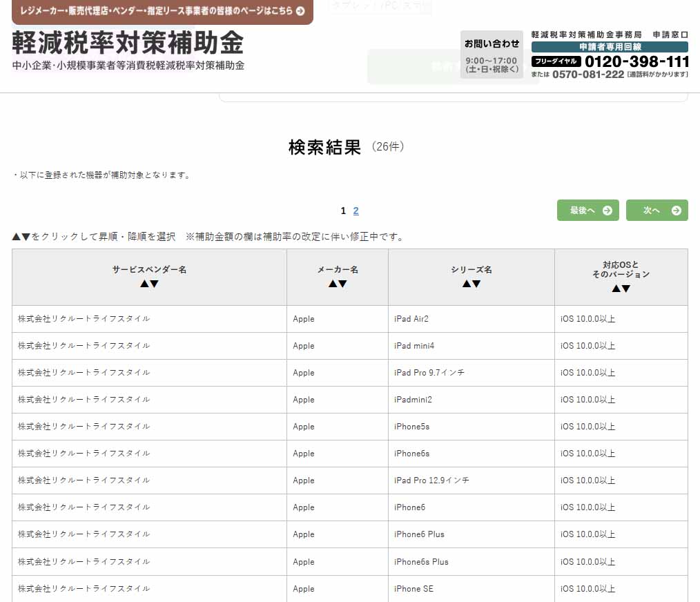Screen dimensions: 700x602
Task: Click circular arrow icon inside 次へ button
Action: 675,210
